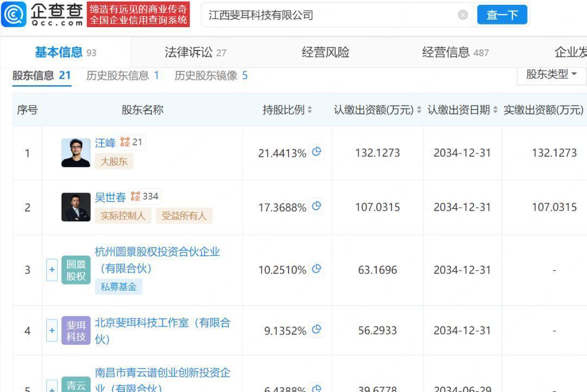Switch to 经营信息 tab
The width and height of the screenshot is (587, 392).
coord(455,53)
